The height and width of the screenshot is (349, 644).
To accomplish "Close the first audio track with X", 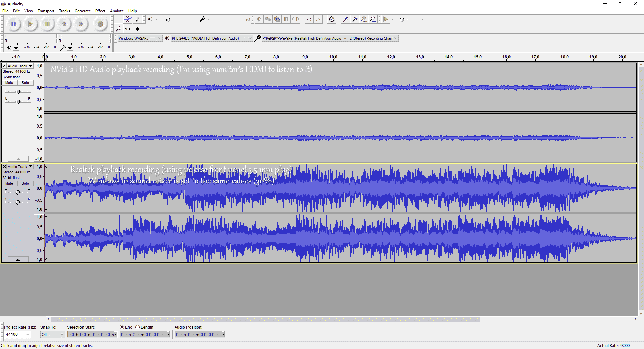I will pyautogui.click(x=4, y=66).
